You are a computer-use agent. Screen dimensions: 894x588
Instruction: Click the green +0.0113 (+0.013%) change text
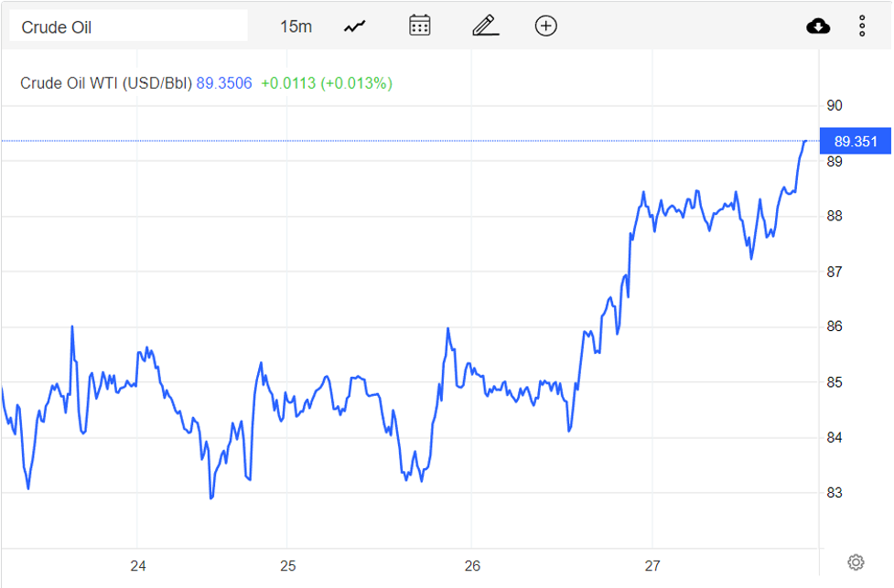coord(327,83)
